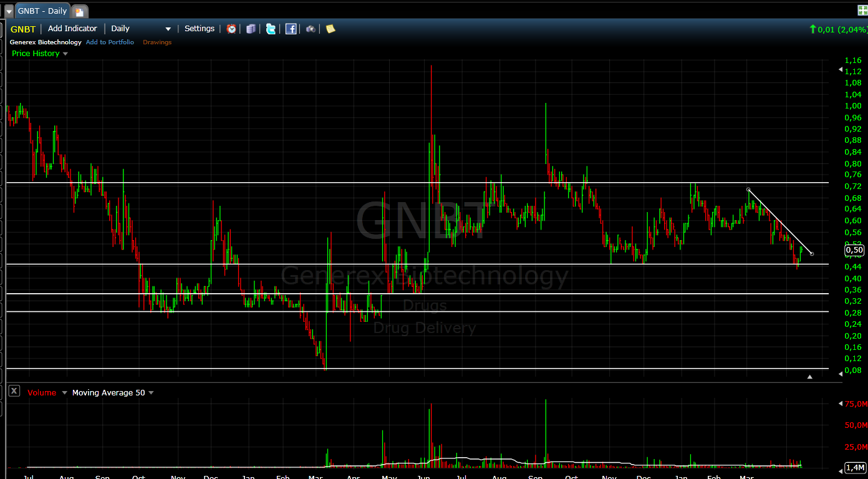
Task: Expand the Moving Average 50 dropdown
Action: (x=151, y=393)
